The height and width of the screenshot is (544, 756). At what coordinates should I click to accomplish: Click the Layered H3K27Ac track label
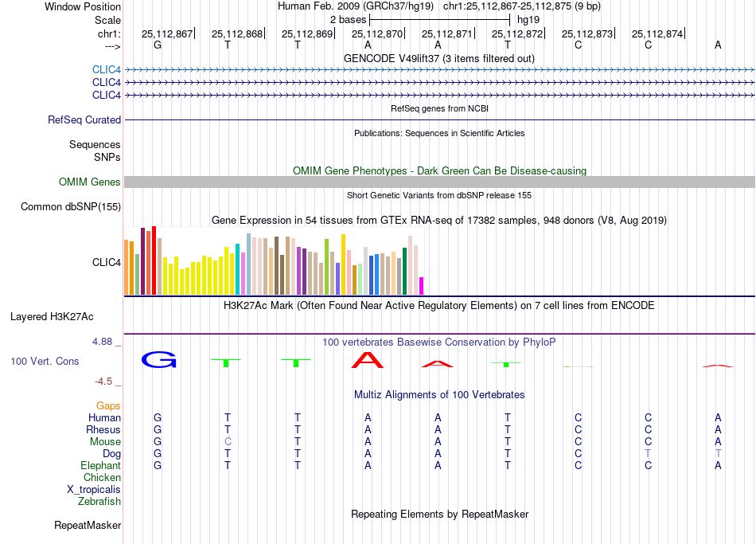point(52,317)
